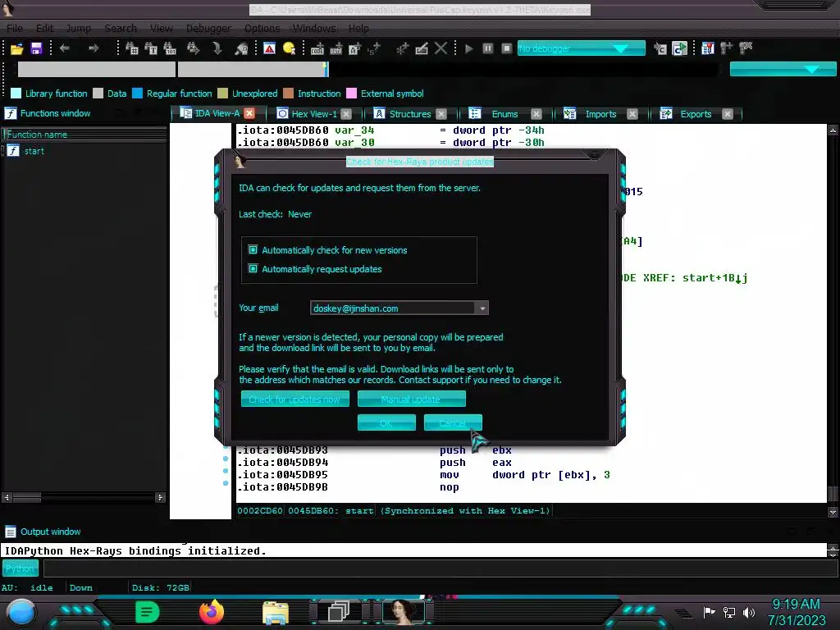Select the start function in Functions list

pos(34,151)
